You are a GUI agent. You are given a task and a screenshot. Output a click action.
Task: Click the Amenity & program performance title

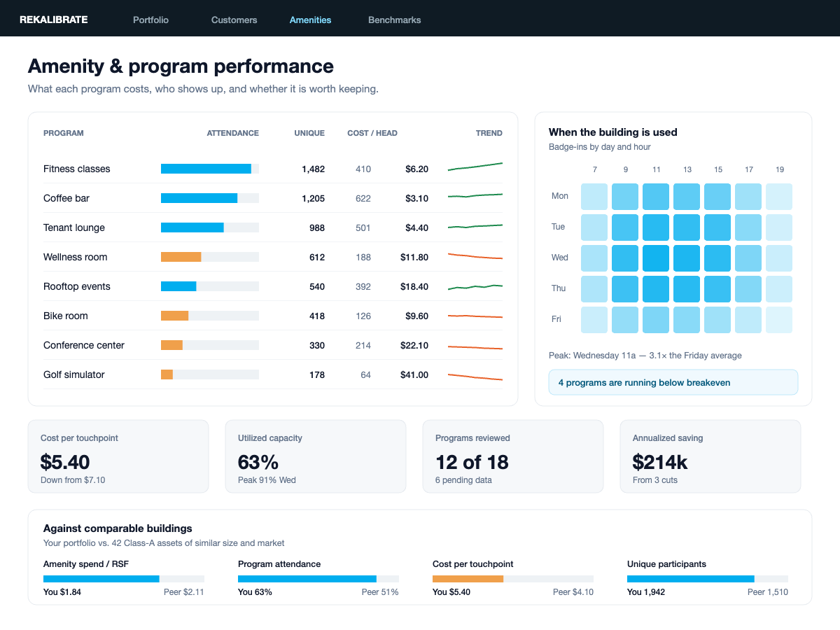coord(181,66)
